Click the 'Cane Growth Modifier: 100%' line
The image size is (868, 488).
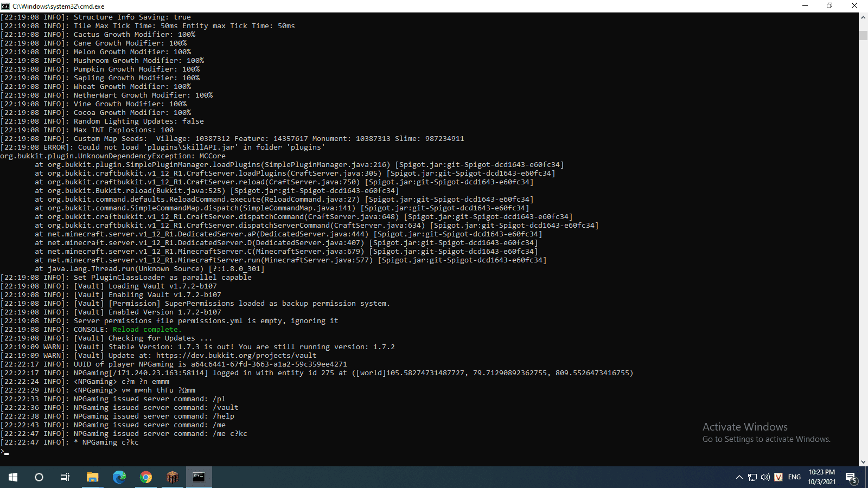[x=93, y=43]
